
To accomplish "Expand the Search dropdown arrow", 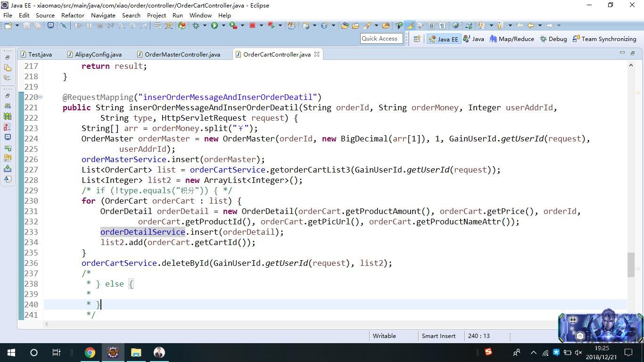I will click(x=376, y=25).
